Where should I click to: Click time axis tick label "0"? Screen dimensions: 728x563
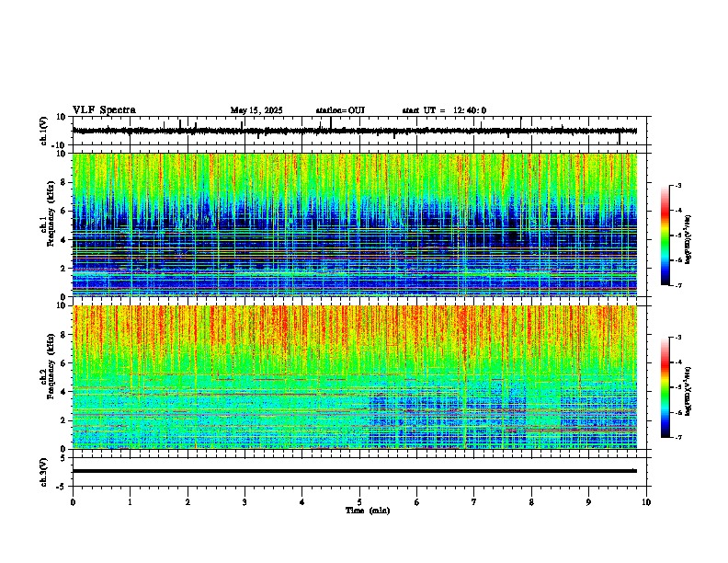pos(73,502)
